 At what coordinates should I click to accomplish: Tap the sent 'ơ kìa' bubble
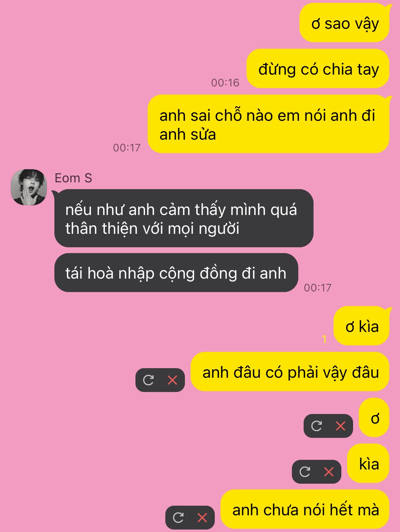pos(362,326)
